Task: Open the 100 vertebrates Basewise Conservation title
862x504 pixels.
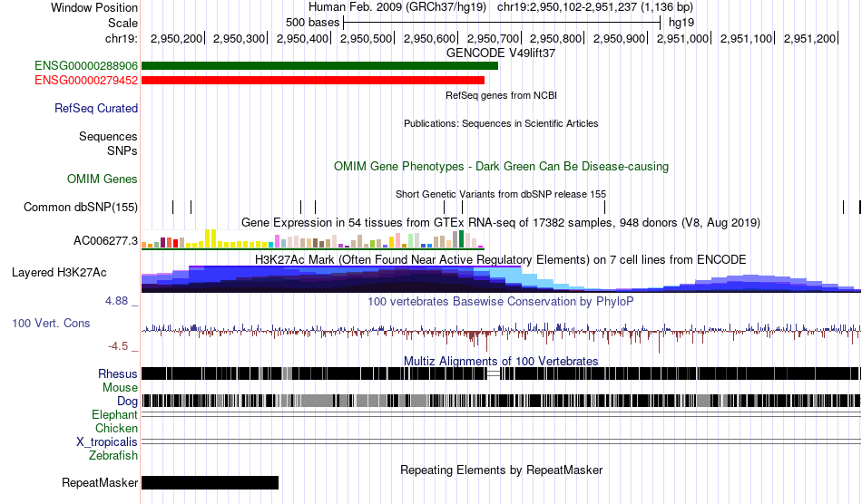Action: pos(501,302)
